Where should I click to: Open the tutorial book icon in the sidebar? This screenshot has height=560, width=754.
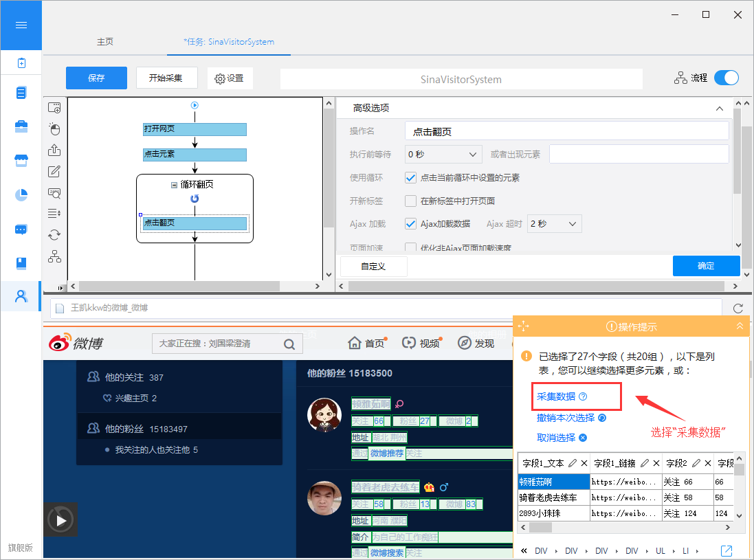coord(21,263)
